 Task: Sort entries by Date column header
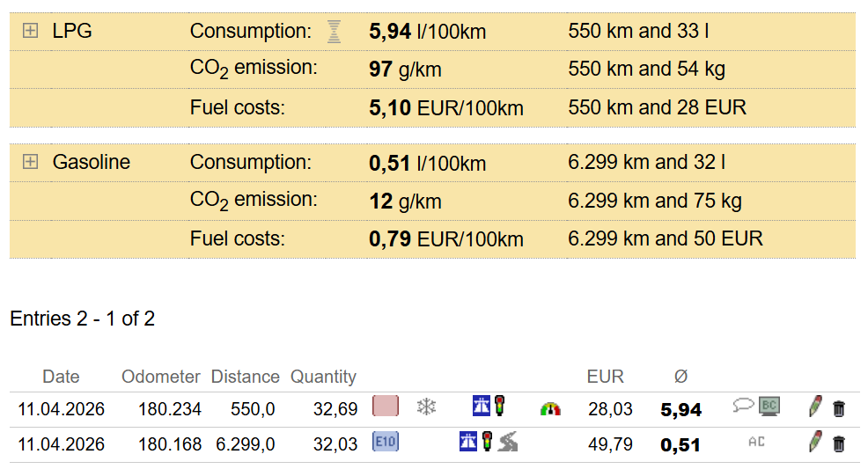pos(61,377)
